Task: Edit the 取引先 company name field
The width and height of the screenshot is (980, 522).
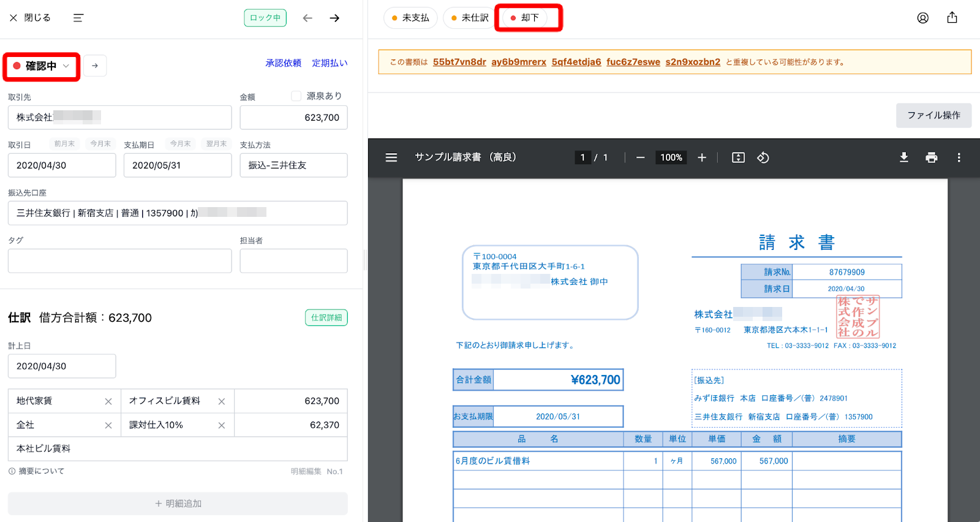Action: [x=120, y=117]
